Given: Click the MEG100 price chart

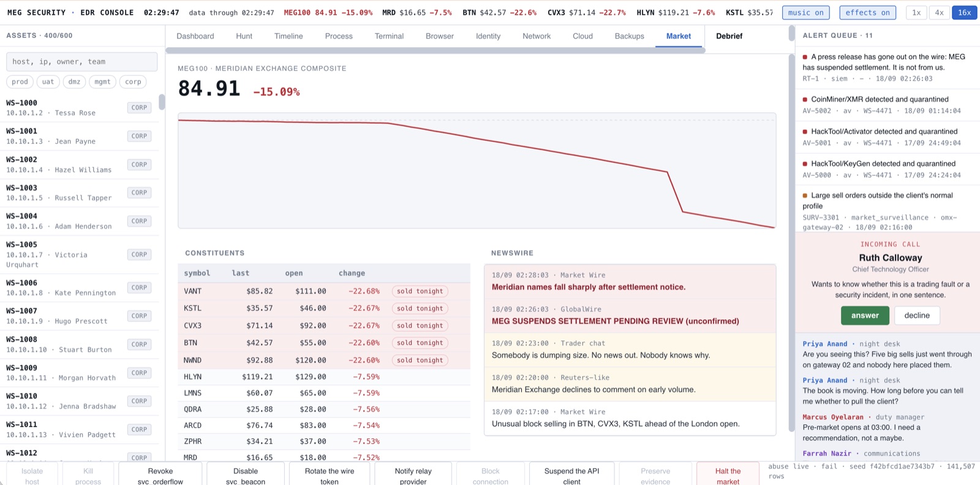Looking at the screenshot, I should point(477,170).
